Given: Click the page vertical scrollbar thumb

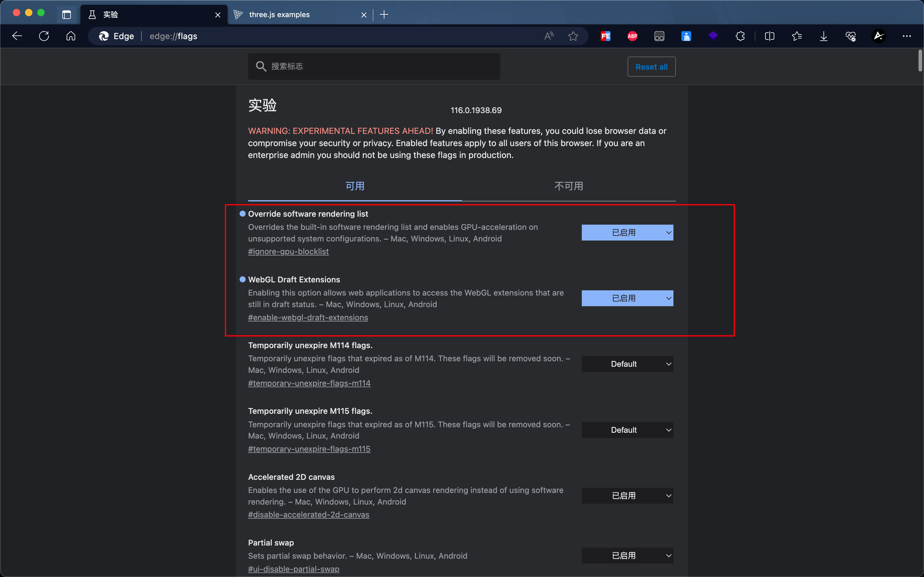Looking at the screenshot, I should (x=920, y=60).
